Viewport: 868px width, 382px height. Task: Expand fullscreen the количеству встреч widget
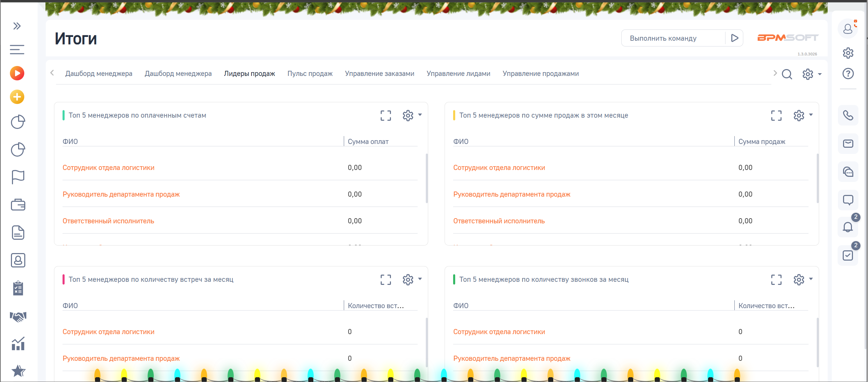pos(386,280)
